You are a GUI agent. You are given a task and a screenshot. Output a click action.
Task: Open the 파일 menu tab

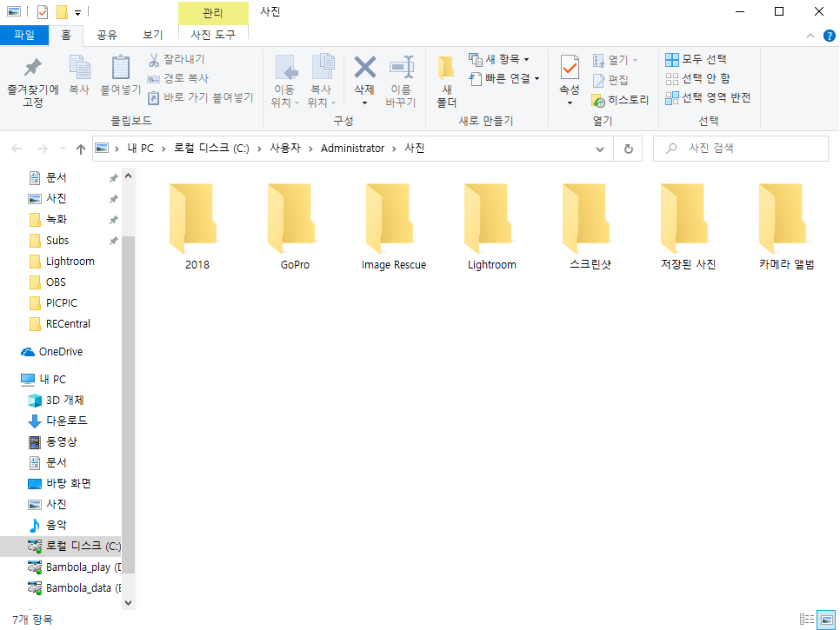[24, 36]
